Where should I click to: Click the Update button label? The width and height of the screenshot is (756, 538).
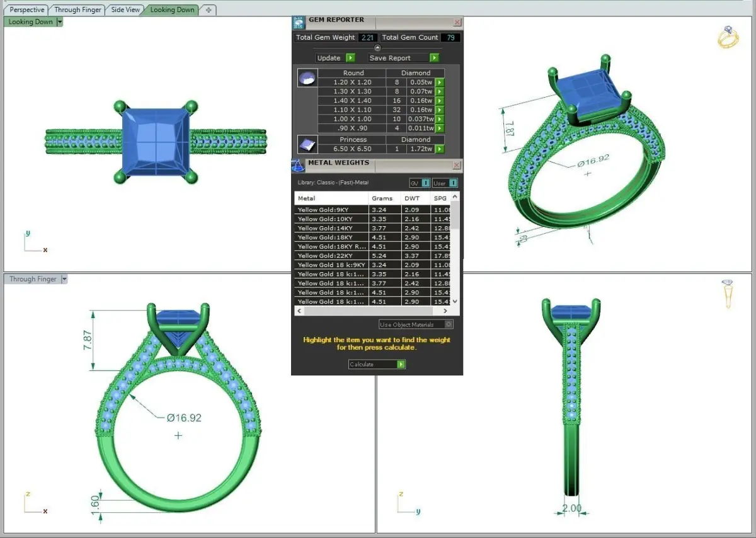click(329, 58)
